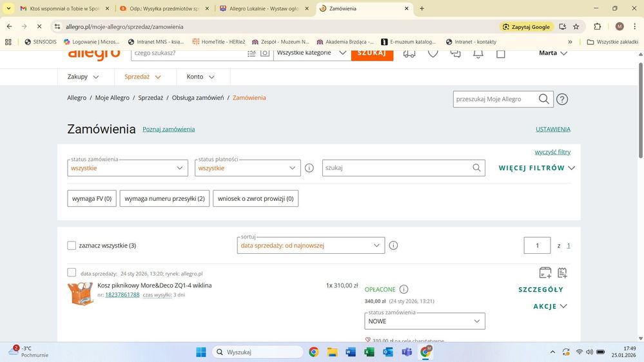Viewport: 644px width, 362px height.
Task: Expand the sort dropdown 'data sprzedaży: od najnowszej'
Action: [x=311, y=245]
